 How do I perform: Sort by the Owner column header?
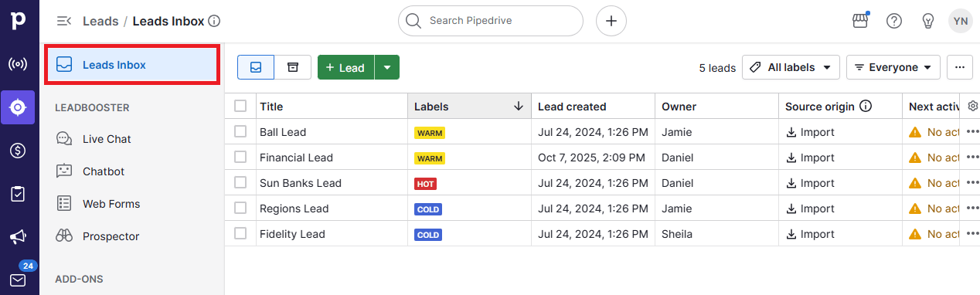679,107
